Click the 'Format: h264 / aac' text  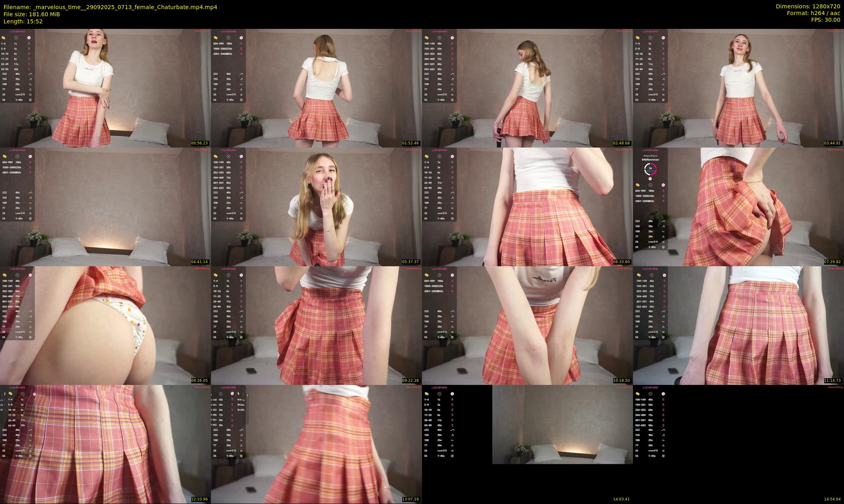814,13
